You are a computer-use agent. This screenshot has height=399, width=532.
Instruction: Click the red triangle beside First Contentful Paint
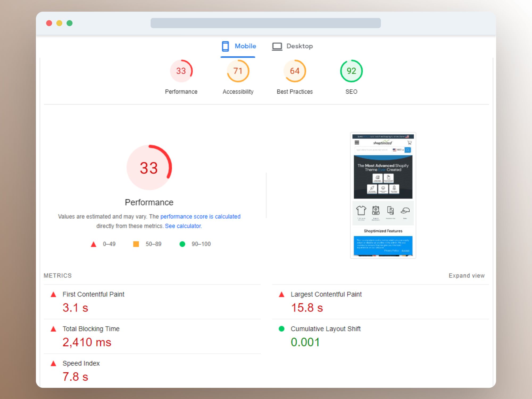coord(53,294)
